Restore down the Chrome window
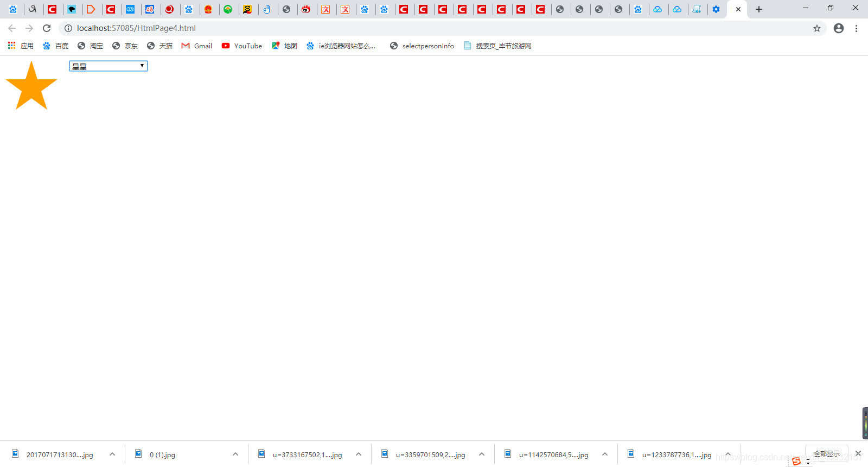 coord(831,8)
